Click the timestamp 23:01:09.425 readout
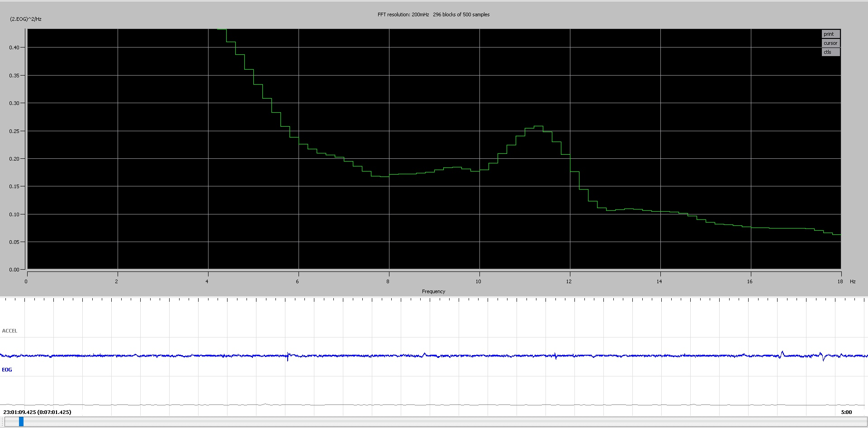The height and width of the screenshot is (428, 868). point(37,412)
